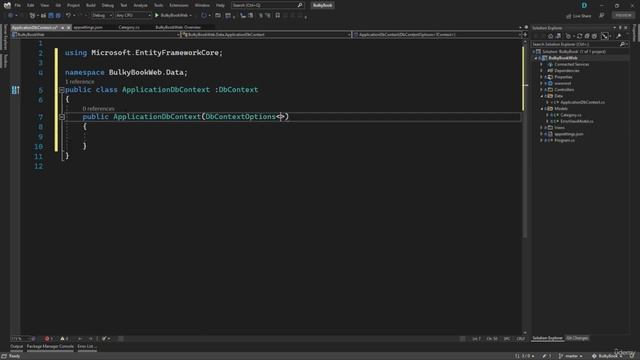Screen dimensions: 640x360
Task: Click the error count indicator in the editor footer
Action: tap(49, 339)
